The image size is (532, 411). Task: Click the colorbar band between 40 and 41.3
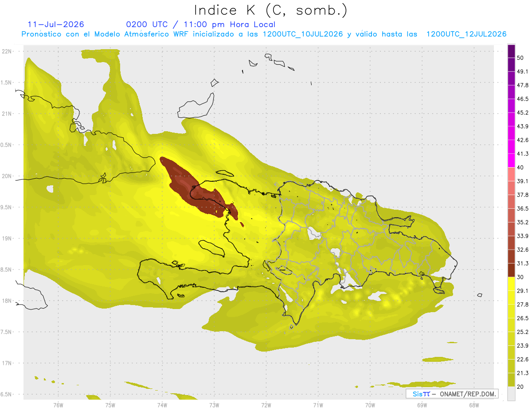click(512, 160)
